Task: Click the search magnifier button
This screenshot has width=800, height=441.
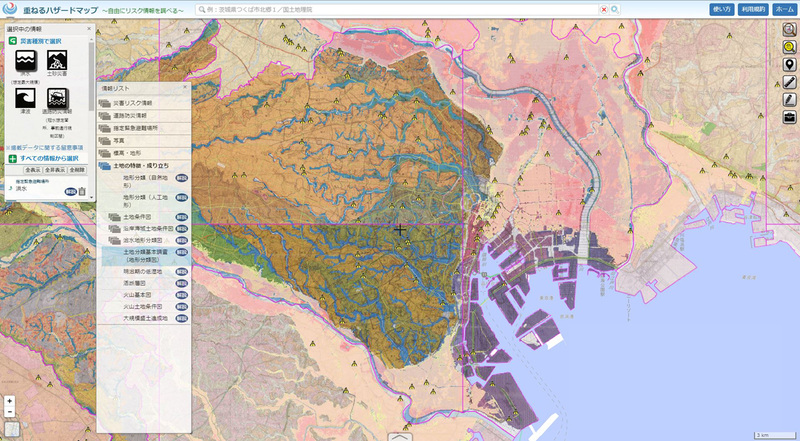Action: (x=615, y=10)
